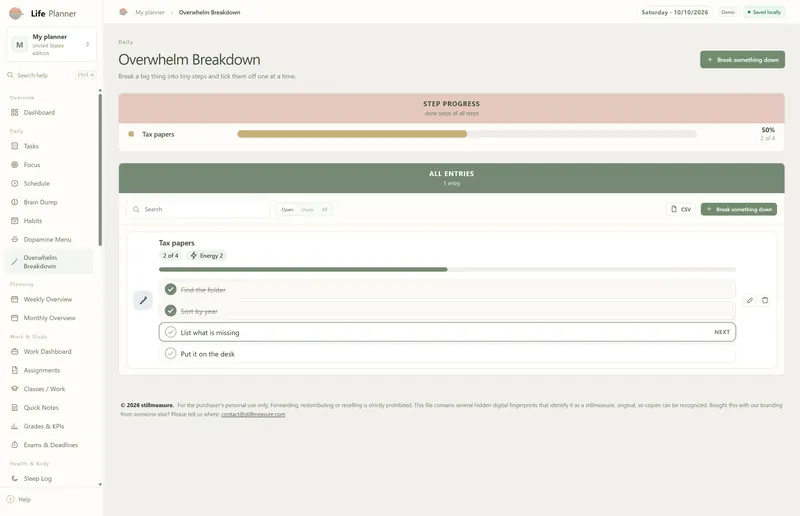Click the top 'Break something down' button

point(742,60)
